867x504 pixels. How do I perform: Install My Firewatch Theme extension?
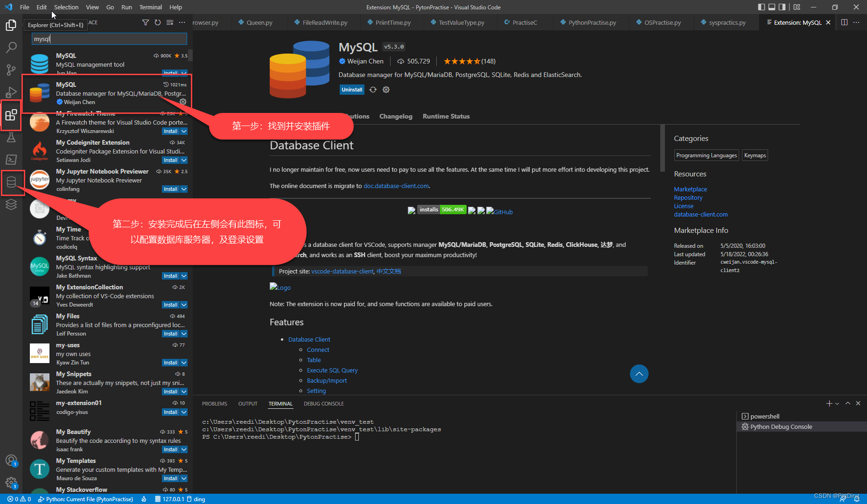click(170, 131)
